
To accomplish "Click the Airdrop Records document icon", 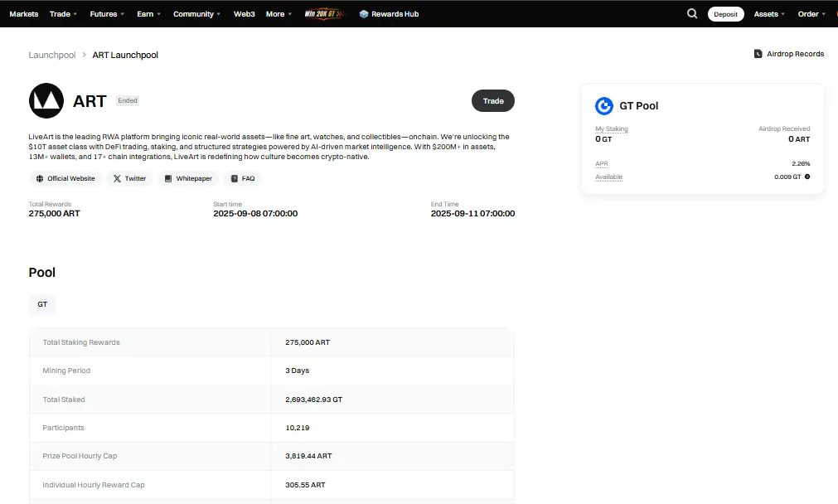I will (758, 54).
